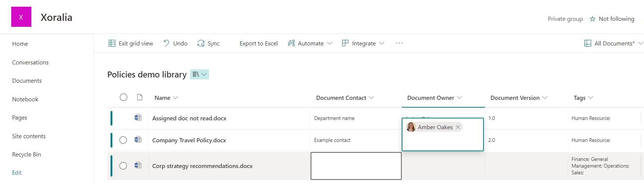
Task: Click the Xoralia magenta site logo
Action: 21,17
